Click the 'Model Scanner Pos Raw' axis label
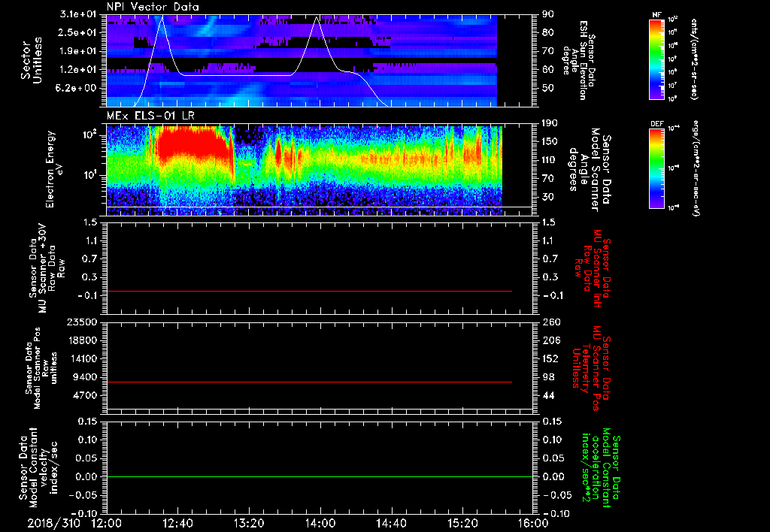Image resolution: width=770 pixels, height=532 pixels. coord(42,368)
